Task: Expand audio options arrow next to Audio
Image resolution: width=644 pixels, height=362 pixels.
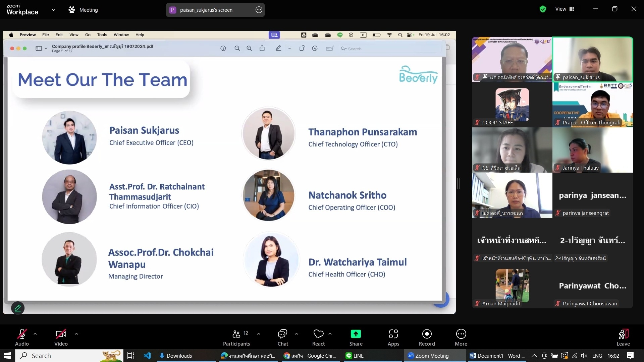Action: point(35,334)
